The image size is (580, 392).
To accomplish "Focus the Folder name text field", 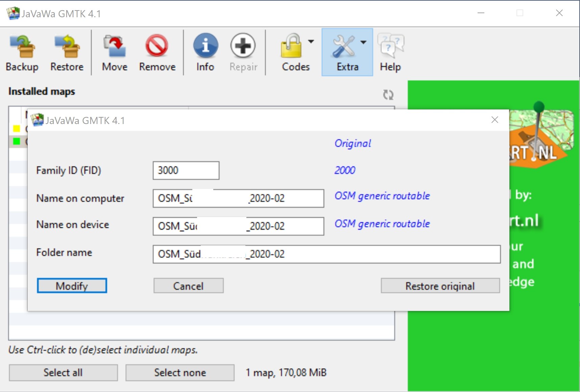I will click(x=372, y=254).
